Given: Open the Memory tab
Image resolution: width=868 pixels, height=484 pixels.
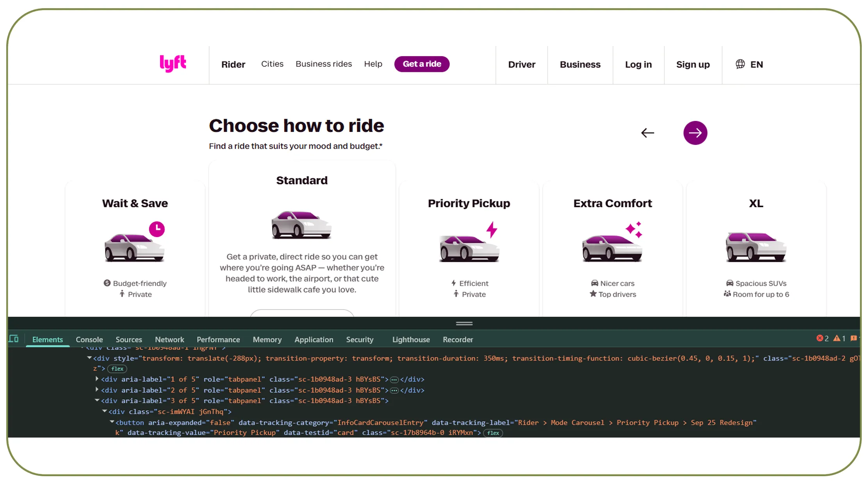Looking at the screenshot, I should click(x=267, y=340).
